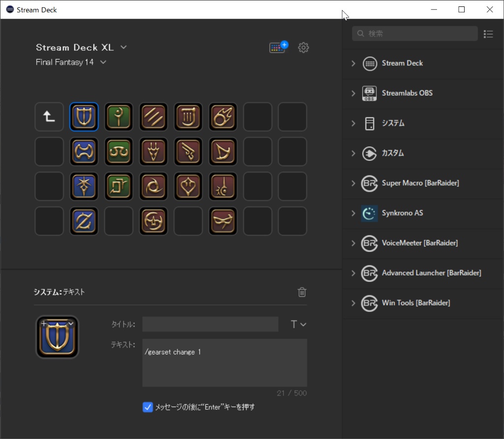Select the Dark Knight job icon
Screen dimensions: 504x439
click(x=84, y=186)
